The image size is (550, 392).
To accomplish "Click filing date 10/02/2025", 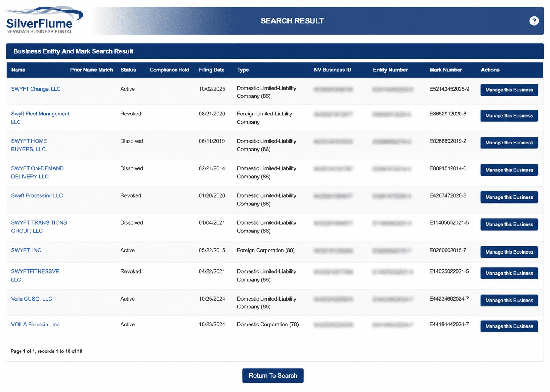I will click(x=212, y=89).
